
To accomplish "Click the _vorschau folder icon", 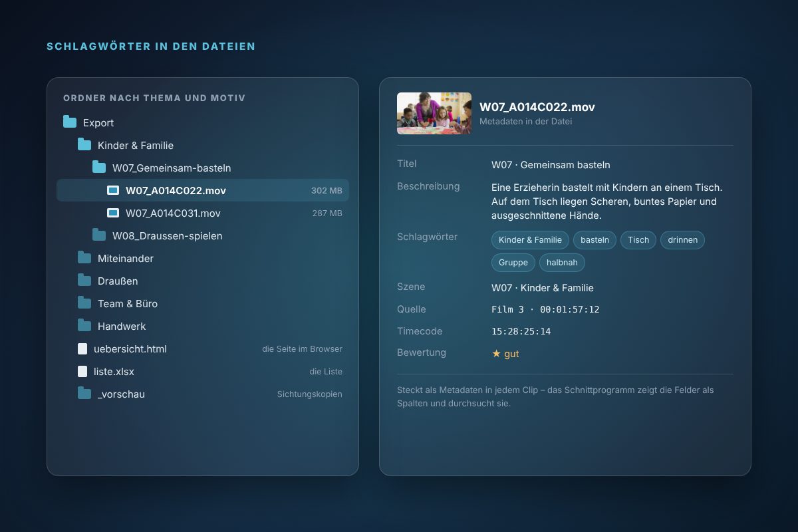I will coord(84,394).
